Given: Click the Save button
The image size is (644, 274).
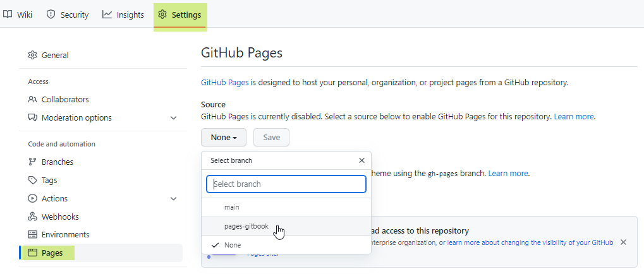Looking at the screenshot, I should (x=271, y=138).
